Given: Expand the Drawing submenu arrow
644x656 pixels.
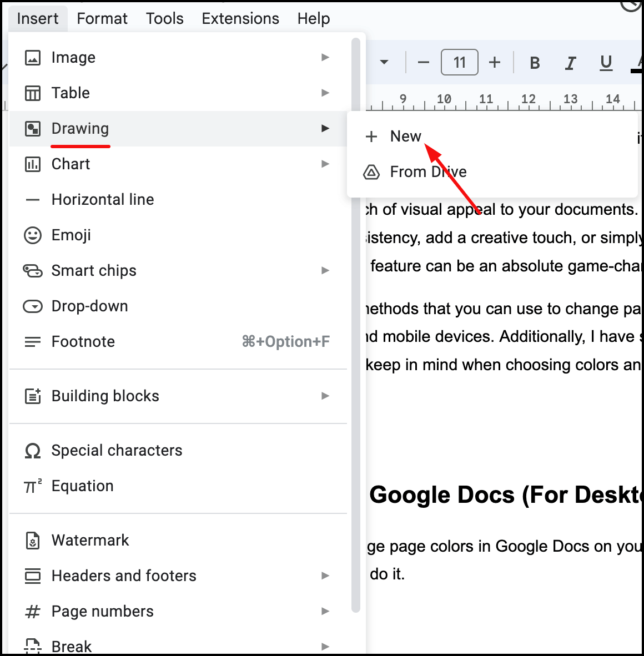Looking at the screenshot, I should (325, 128).
